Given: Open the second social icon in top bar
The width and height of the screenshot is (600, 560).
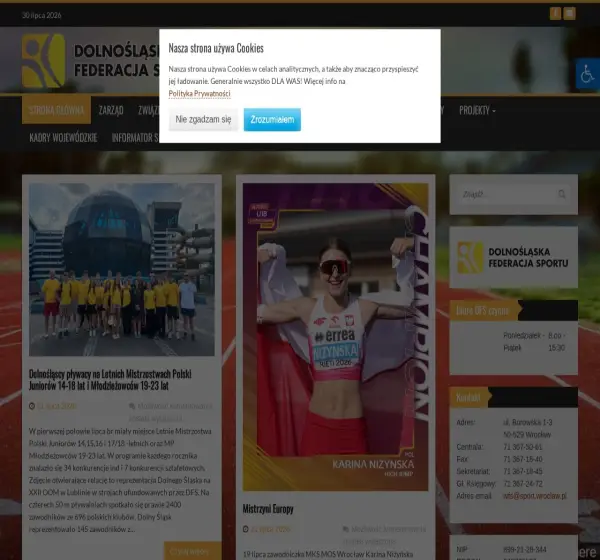Looking at the screenshot, I should click(x=569, y=13).
